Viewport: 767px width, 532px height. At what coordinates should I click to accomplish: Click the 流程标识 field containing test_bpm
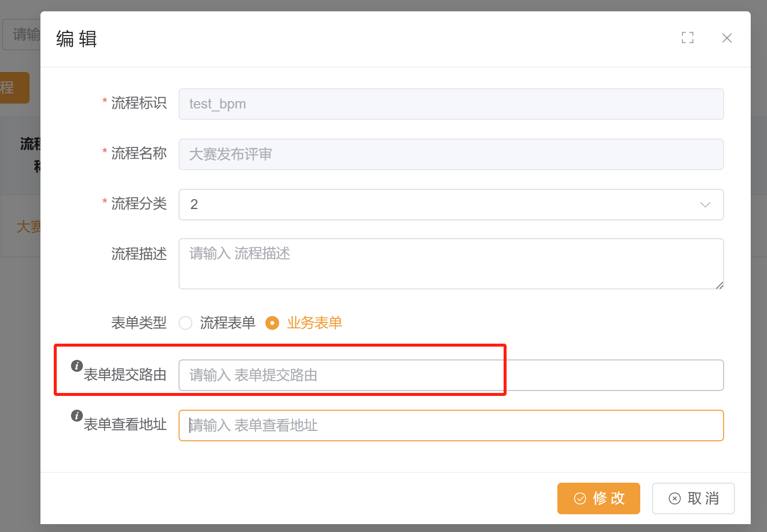pyautogui.click(x=451, y=104)
